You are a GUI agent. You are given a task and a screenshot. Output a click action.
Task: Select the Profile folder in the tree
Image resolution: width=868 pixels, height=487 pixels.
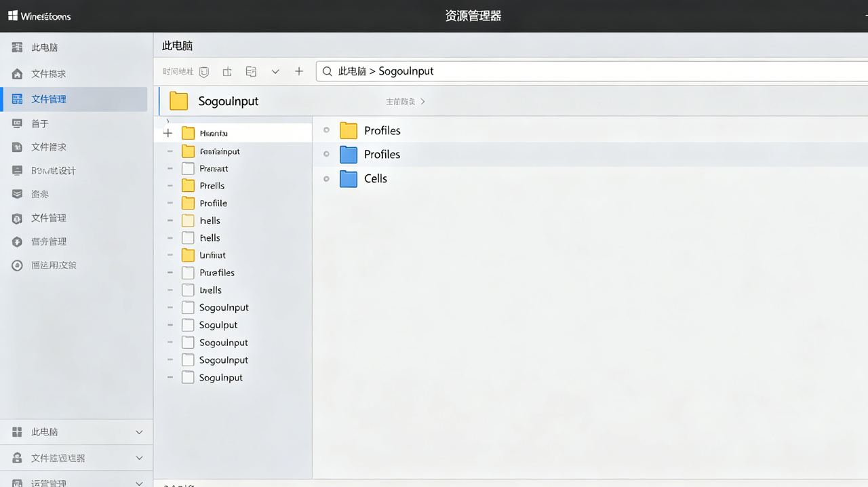[x=213, y=203]
